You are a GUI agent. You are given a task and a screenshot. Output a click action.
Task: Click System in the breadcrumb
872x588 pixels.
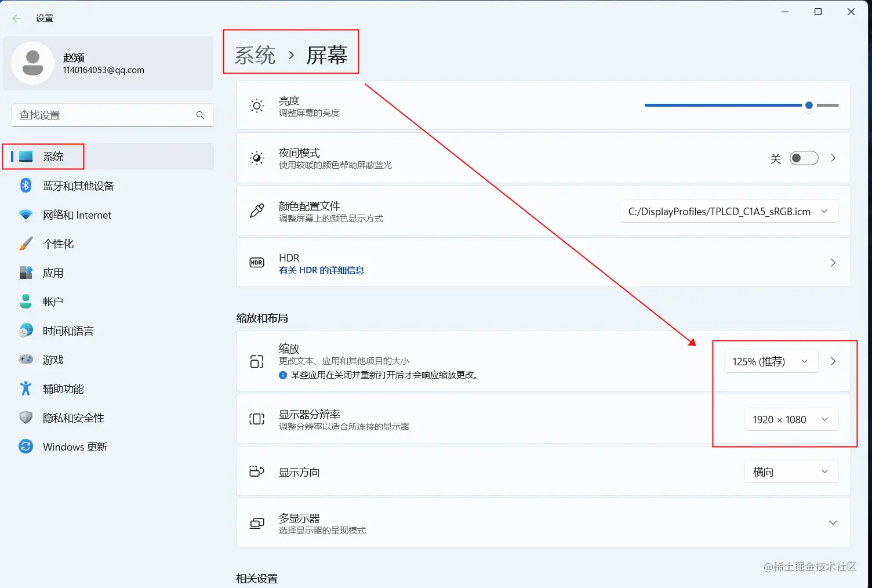pos(253,55)
